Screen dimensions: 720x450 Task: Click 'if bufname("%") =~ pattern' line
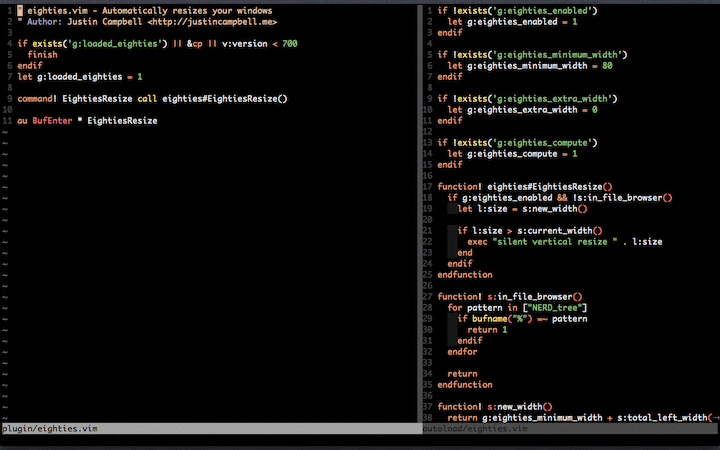click(x=523, y=319)
